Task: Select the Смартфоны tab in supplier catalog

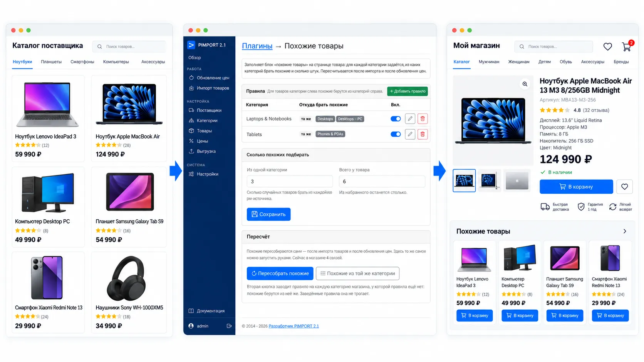Action: [x=82, y=62]
